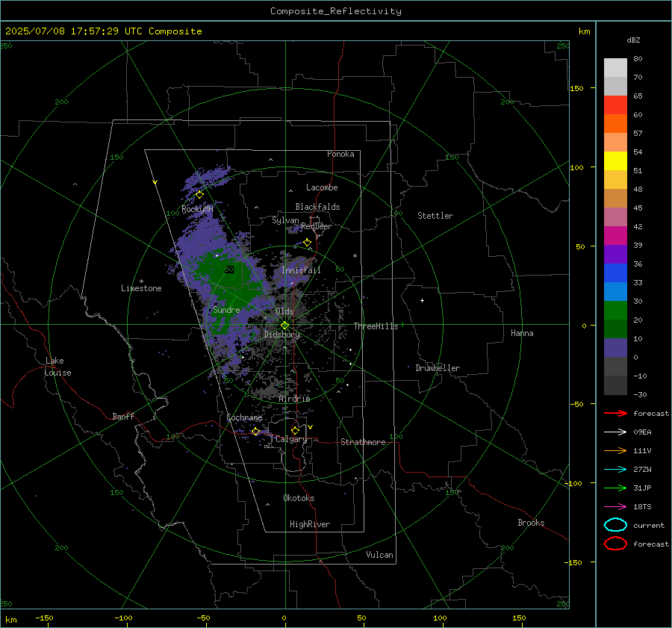Click the RockyMH label
Image resolution: width=672 pixels, height=628 pixels.
tap(197, 209)
